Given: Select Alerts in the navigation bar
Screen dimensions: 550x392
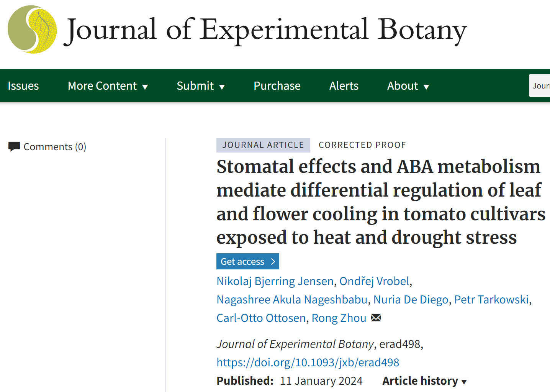Looking at the screenshot, I should pyautogui.click(x=344, y=86).
